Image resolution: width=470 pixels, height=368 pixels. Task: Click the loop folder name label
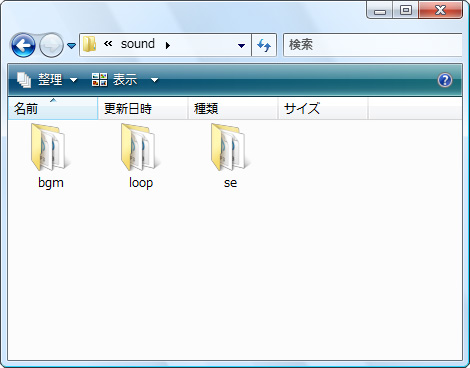click(x=141, y=183)
